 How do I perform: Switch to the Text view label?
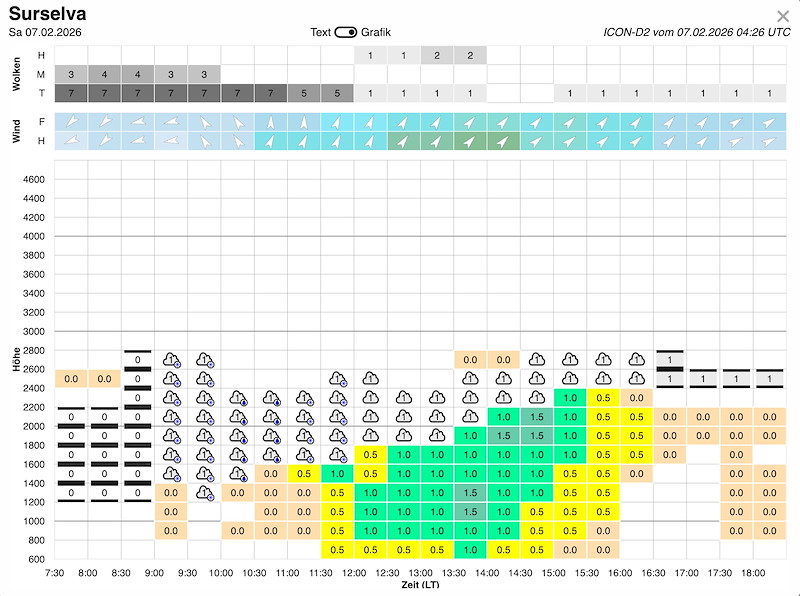pos(322,31)
